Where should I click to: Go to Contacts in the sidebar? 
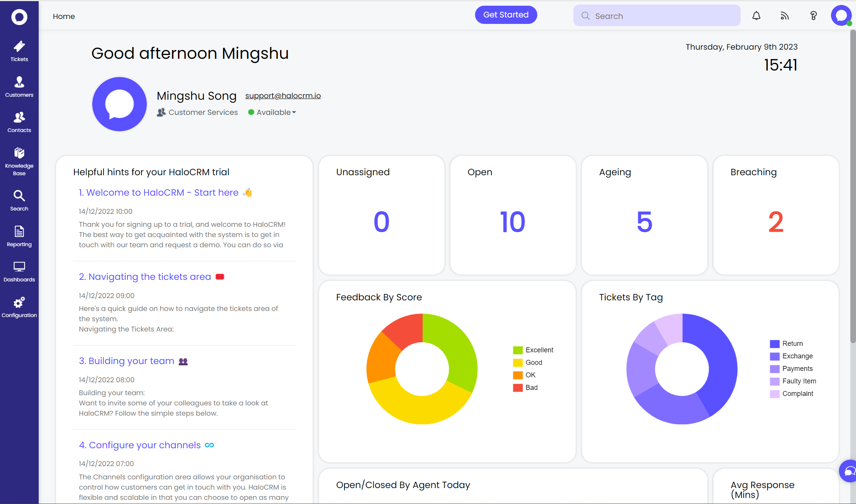[x=19, y=122]
